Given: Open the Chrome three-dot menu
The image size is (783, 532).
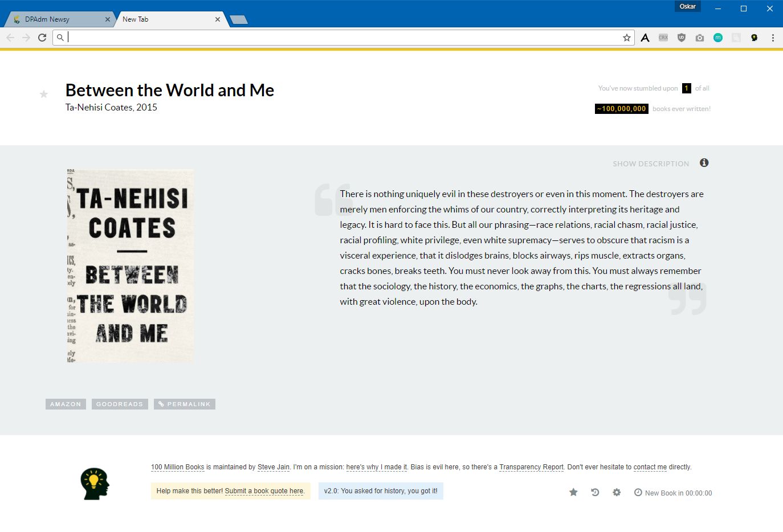Looking at the screenshot, I should pos(773,38).
